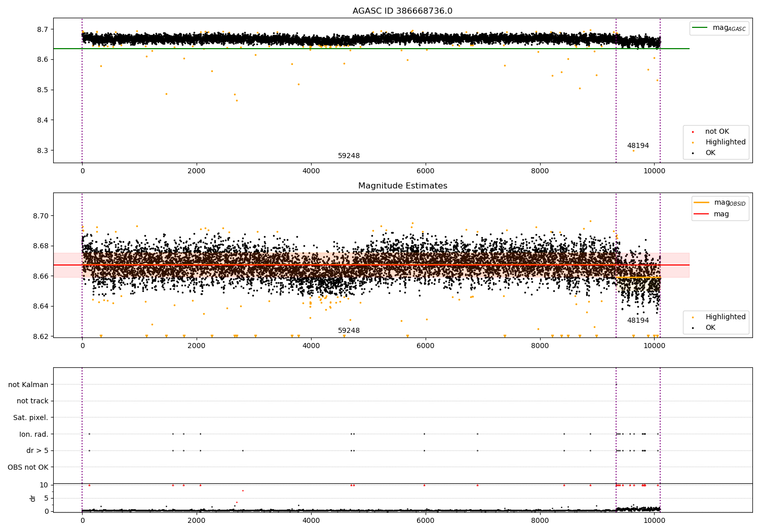Click the 8.3 y-tick label on top plot
This screenshot has height=532, width=760.
click(x=43, y=151)
